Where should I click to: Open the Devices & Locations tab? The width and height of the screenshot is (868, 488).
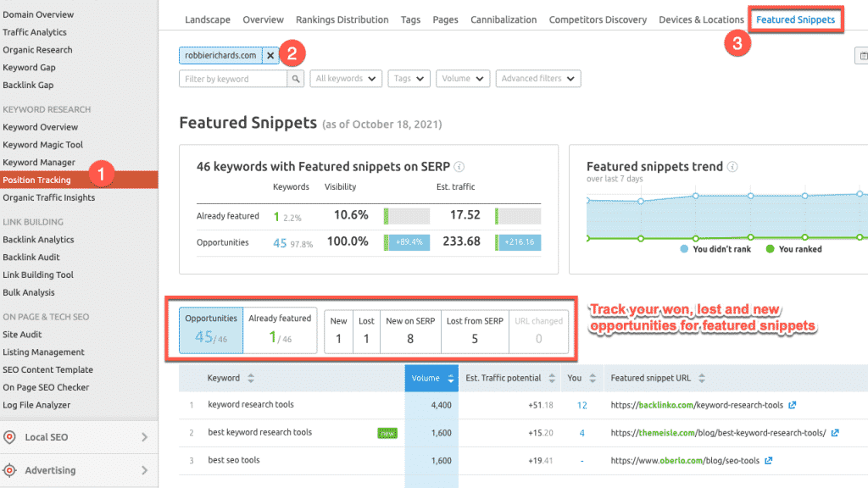point(701,19)
